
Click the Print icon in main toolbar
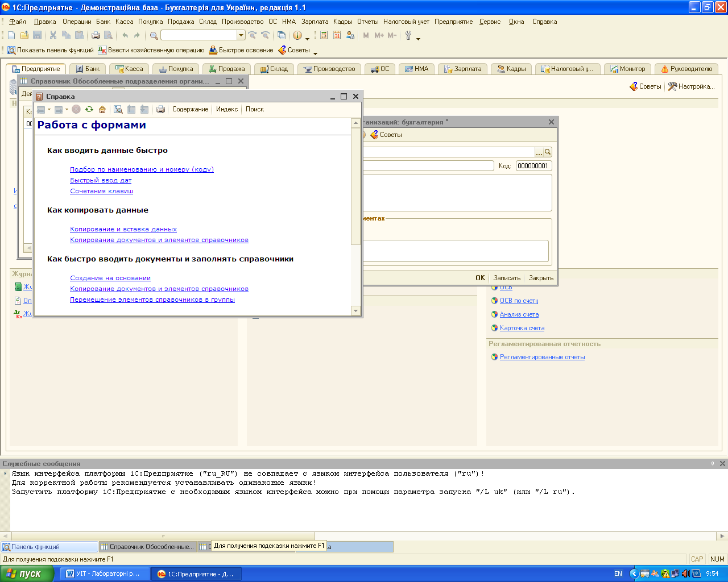coord(96,35)
